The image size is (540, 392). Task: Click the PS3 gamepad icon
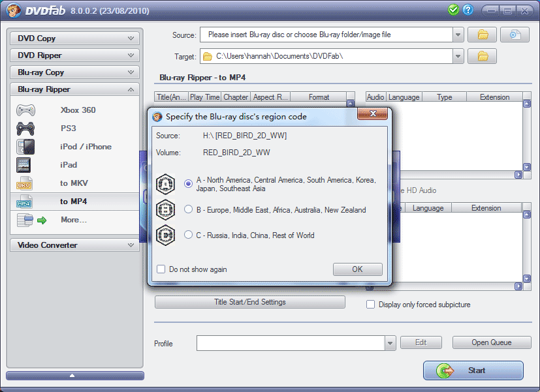tap(25, 128)
